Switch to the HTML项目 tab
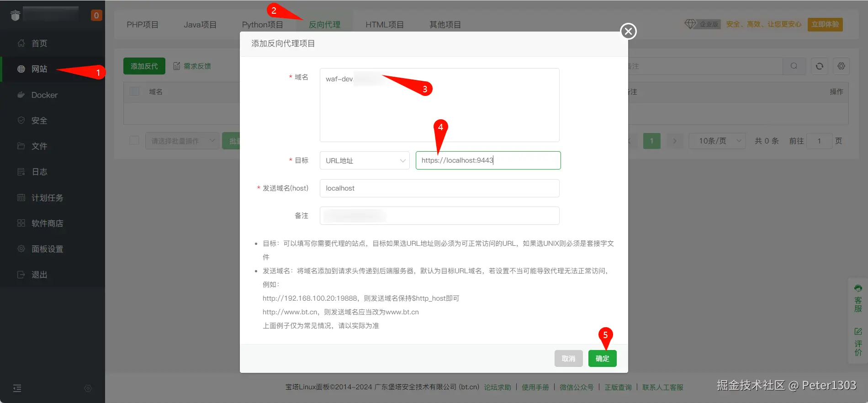The width and height of the screenshot is (868, 403). click(x=385, y=25)
